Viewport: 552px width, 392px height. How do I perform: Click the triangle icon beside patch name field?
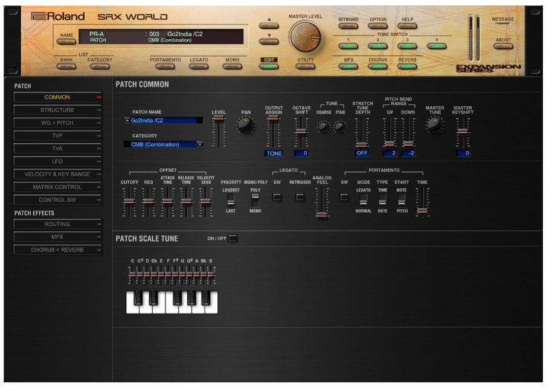pos(127,120)
